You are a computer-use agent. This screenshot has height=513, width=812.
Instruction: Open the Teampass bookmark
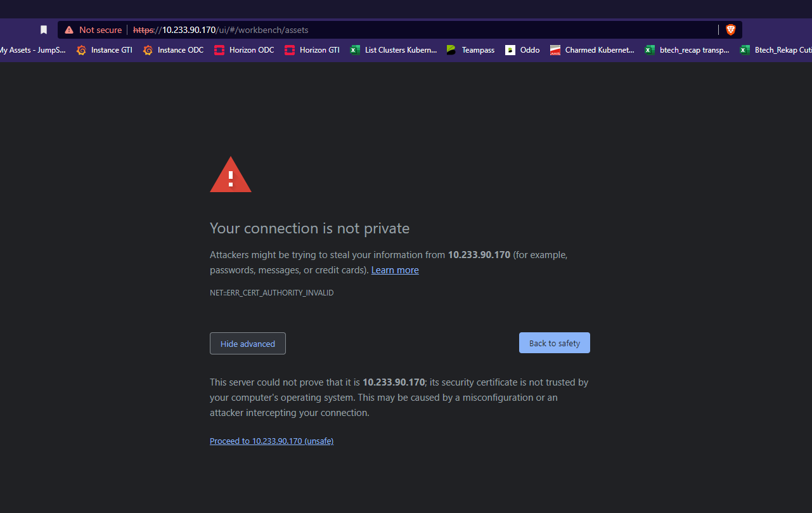pyautogui.click(x=470, y=50)
